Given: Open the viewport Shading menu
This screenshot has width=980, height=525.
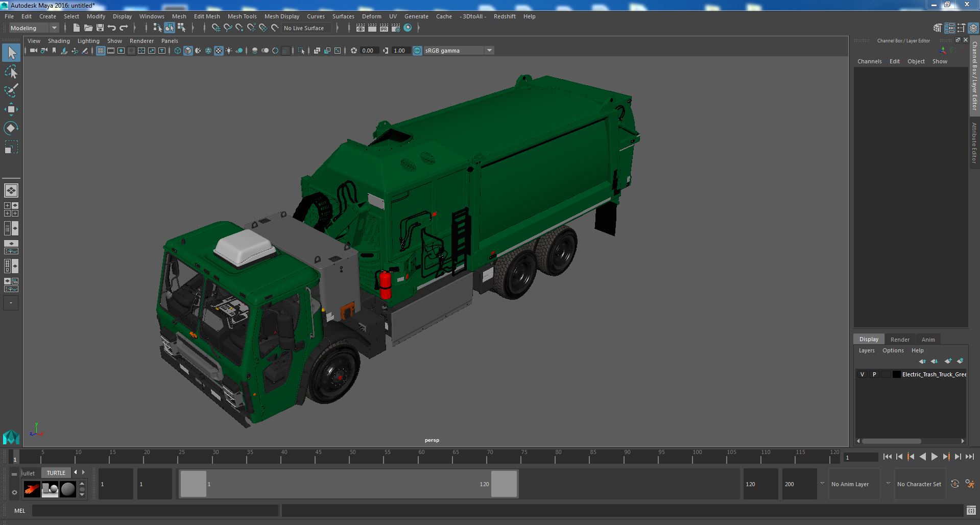Looking at the screenshot, I should click(59, 41).
